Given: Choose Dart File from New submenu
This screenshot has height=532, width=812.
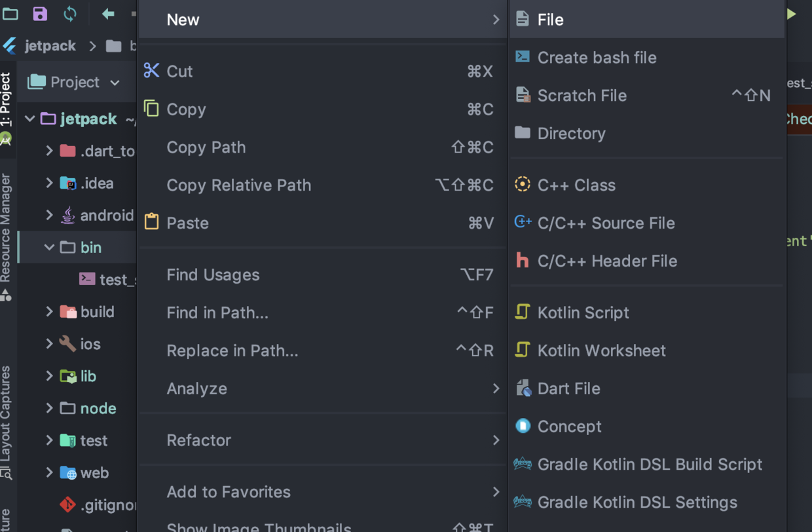Looking at the screenshot, I should [568, 389].
